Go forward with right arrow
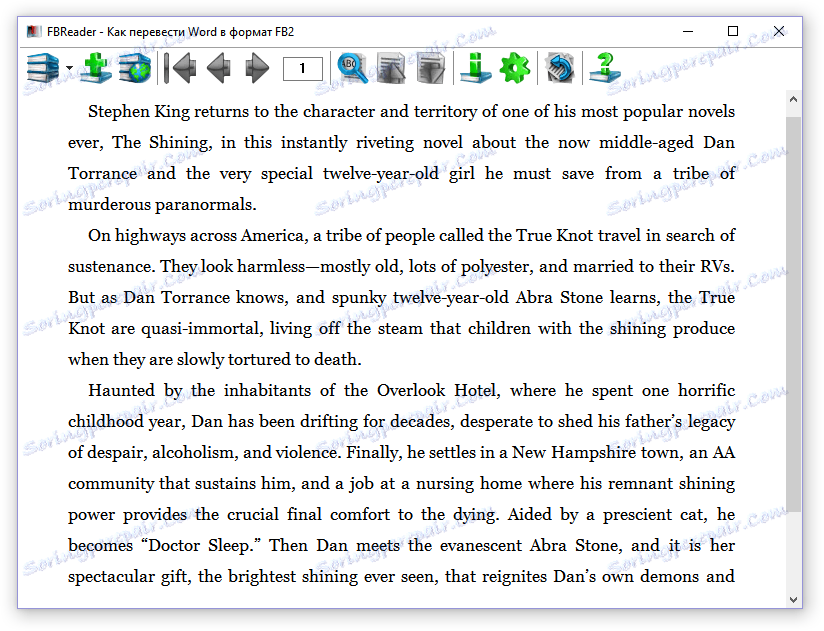Screen dimensions: 824x631 [x=257, y=68]
